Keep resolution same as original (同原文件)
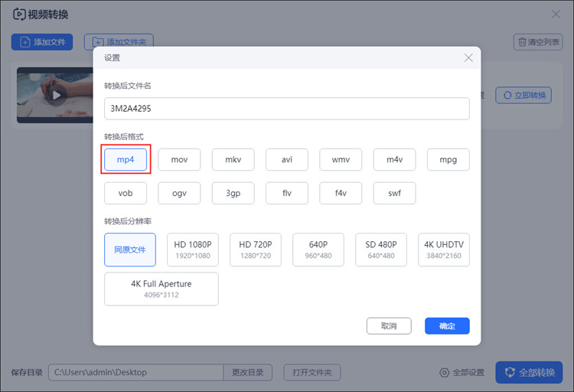Screen dimensions: 574x392 pos(130,250)
